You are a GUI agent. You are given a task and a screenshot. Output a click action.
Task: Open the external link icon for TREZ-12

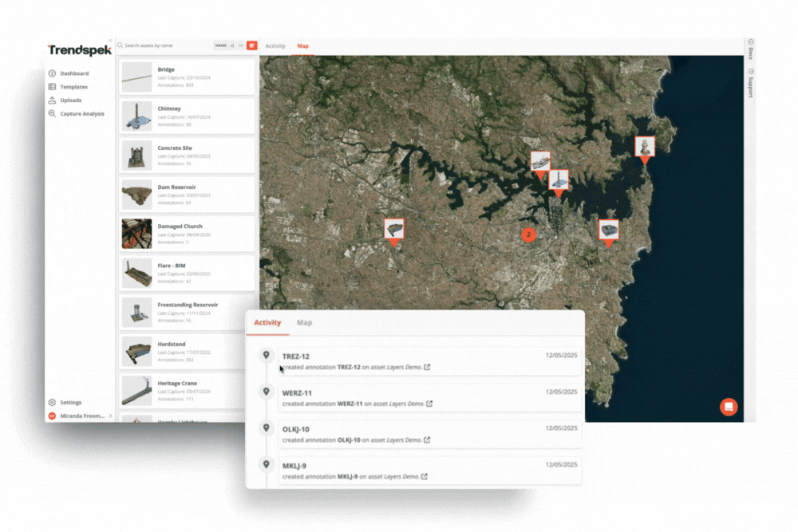point(427,367)
